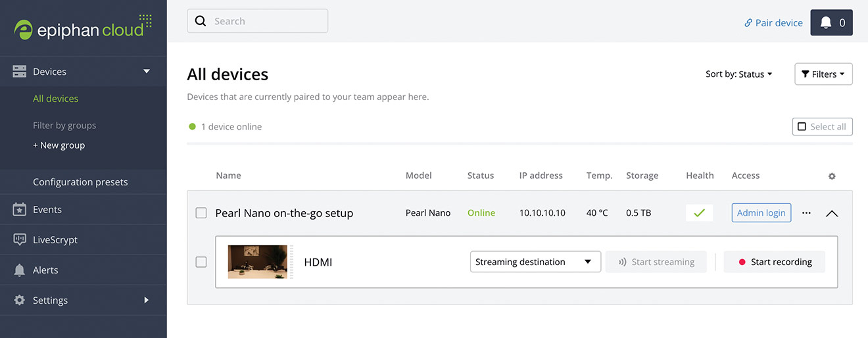Click the HDMI channel name

click(318, 262)
